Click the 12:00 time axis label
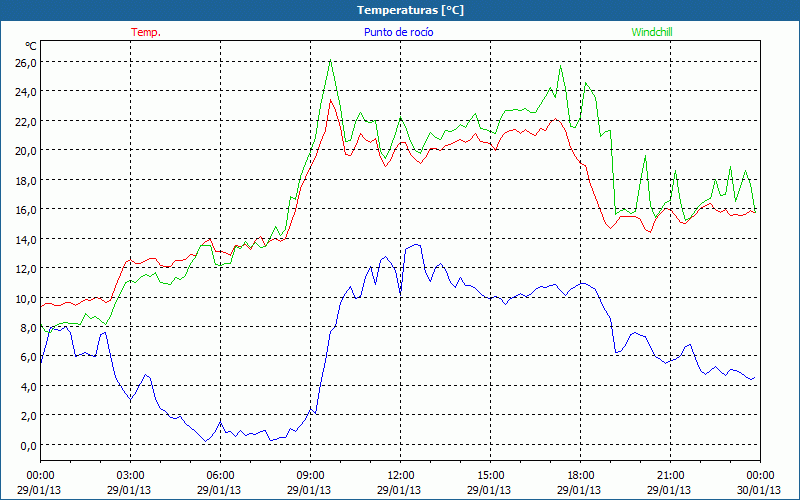Screen dimensions: 800x500 point(401,476)
